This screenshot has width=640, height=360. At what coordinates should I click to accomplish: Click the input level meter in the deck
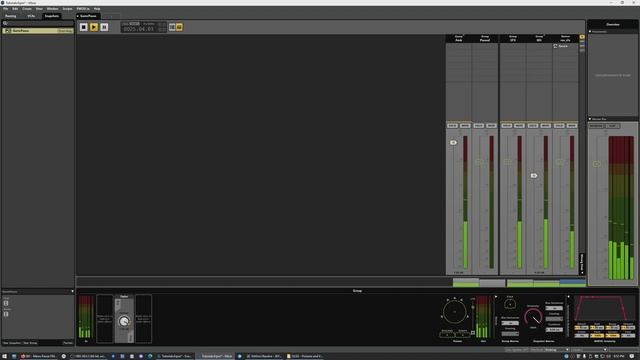[86, 317]
